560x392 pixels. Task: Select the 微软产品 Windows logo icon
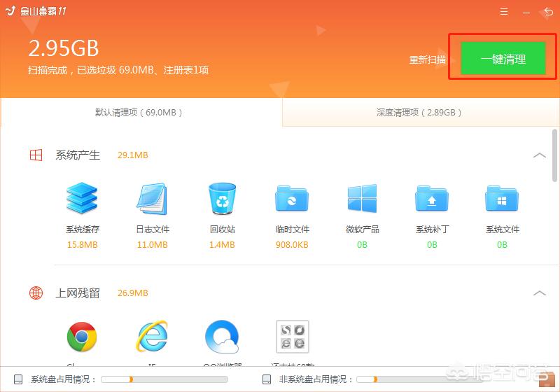[x=362, y=198]
